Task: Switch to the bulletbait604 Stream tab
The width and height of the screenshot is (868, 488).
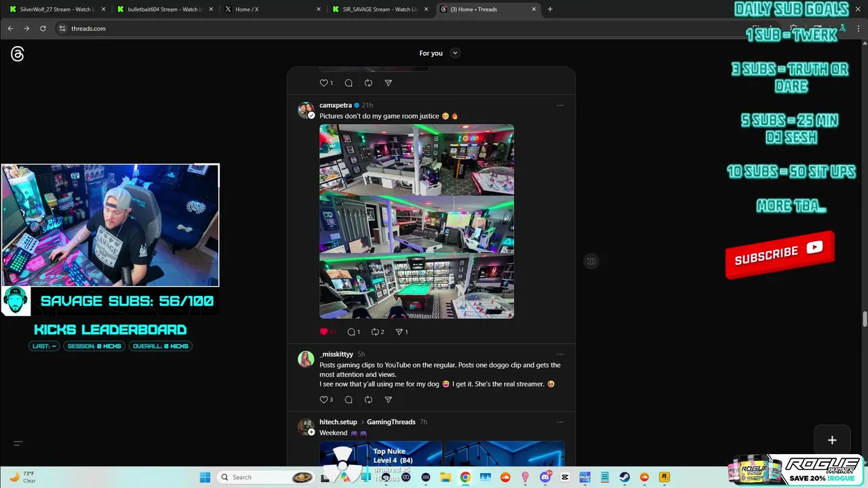Action: (x=163, y=9)
